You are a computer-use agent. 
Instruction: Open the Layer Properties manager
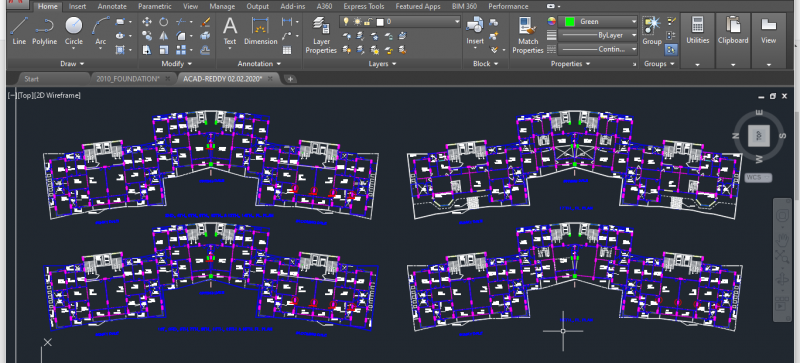pyautogui.click(x=321, y=35)
